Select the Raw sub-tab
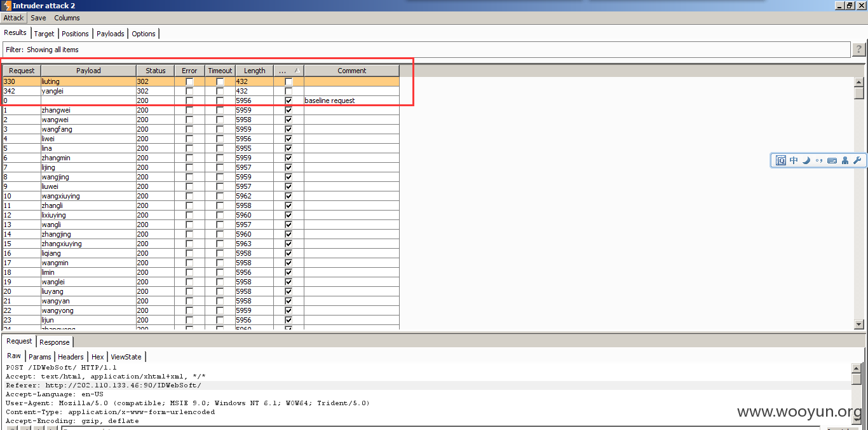The width and height of the screenshot is (868, 430). pyautogui.click(x=14, y=356)
